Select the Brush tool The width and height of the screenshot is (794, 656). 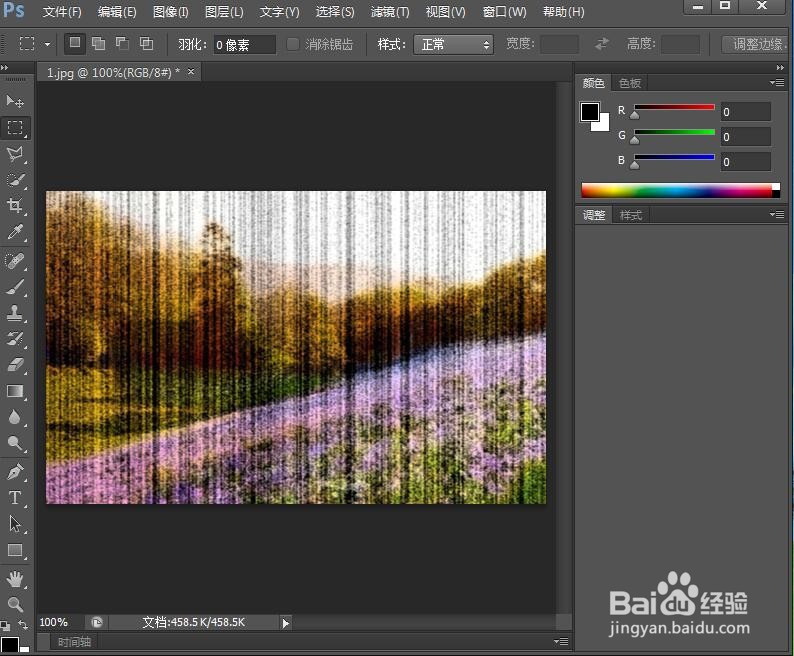coord(15,287)
